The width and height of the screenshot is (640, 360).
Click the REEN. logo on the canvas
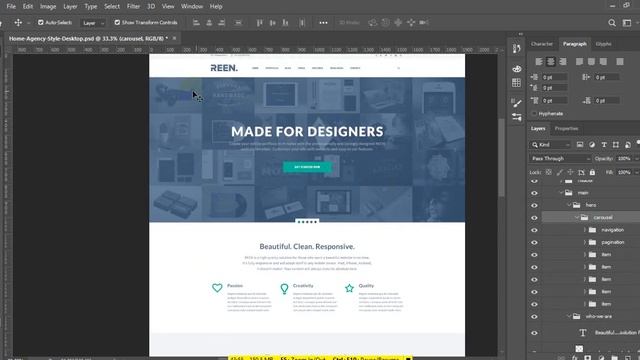224,68
